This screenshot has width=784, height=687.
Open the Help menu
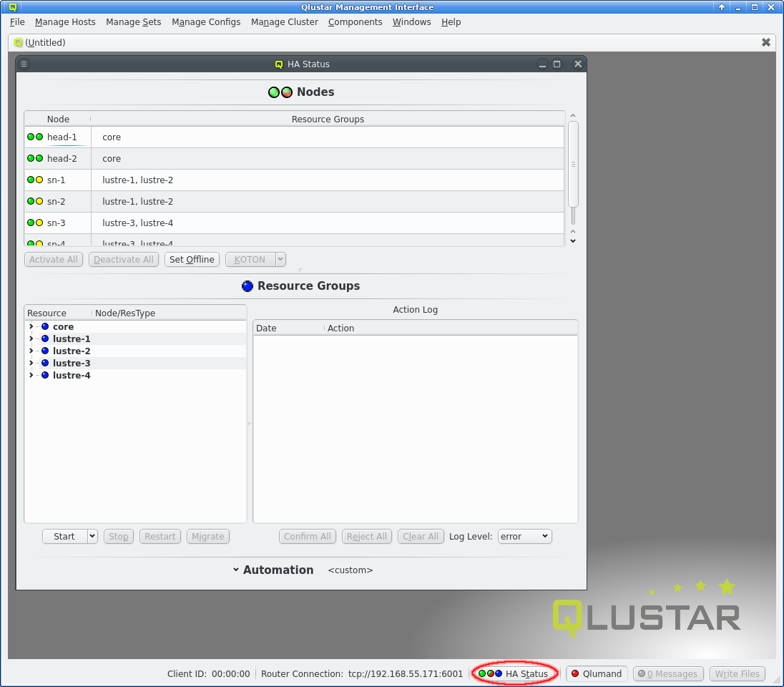tap(451, 22)
